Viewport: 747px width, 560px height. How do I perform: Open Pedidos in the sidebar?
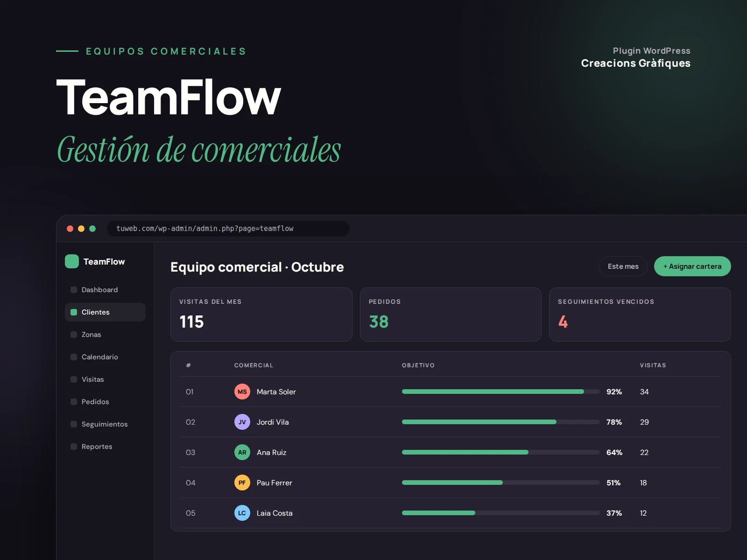(105, 402)
